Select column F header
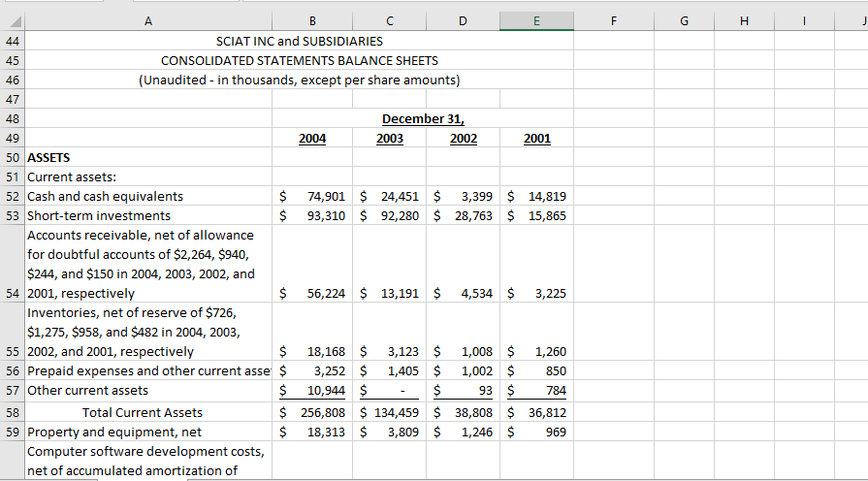This screenshot has width=868, height=481. 613,21
